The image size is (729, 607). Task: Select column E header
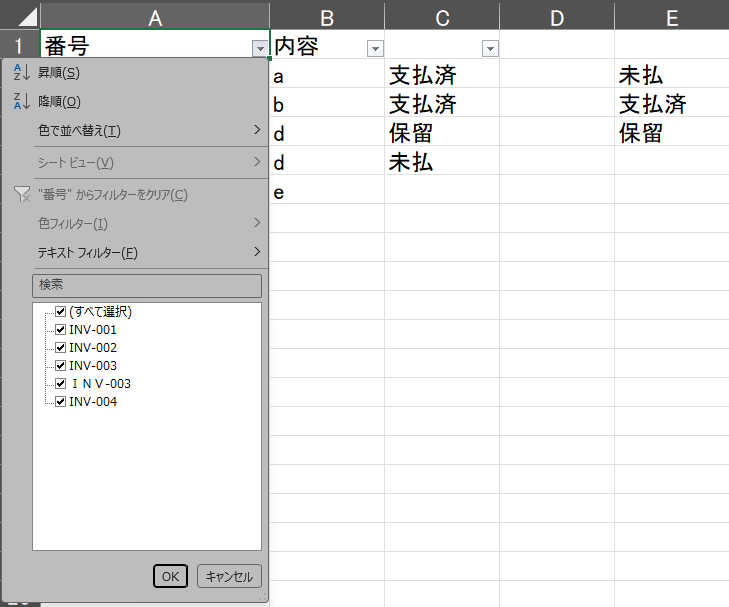point(672,18)
